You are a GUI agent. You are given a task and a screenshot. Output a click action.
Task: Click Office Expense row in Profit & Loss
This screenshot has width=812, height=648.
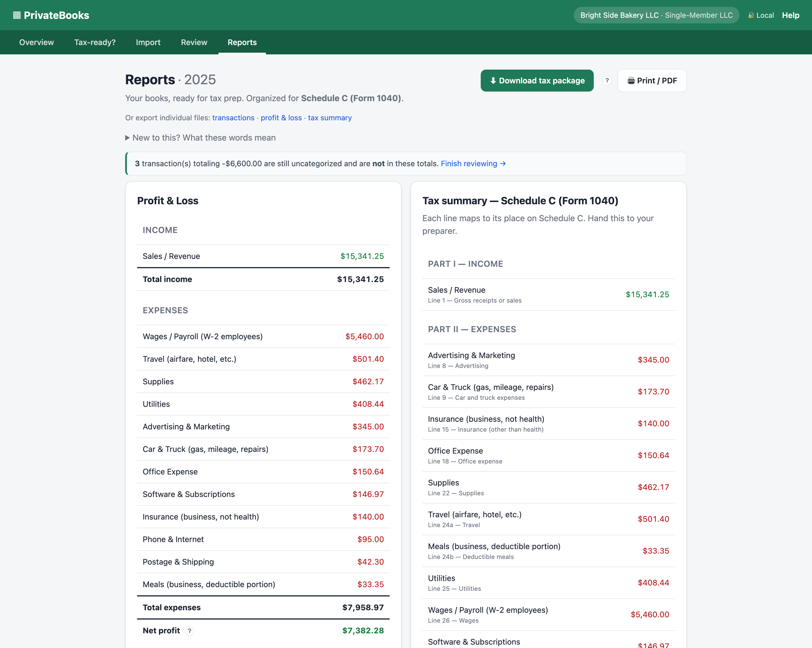tap(263, 472)
